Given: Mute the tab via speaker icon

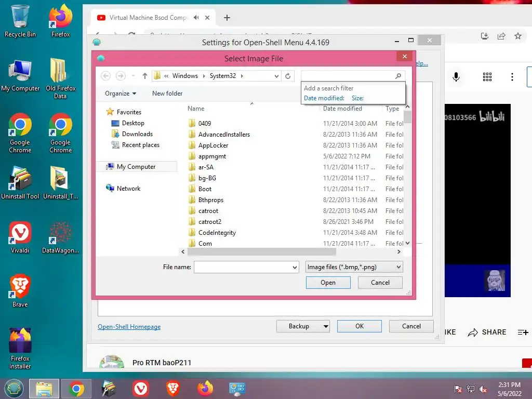Looking at the screenshot, I should point(196,17).
